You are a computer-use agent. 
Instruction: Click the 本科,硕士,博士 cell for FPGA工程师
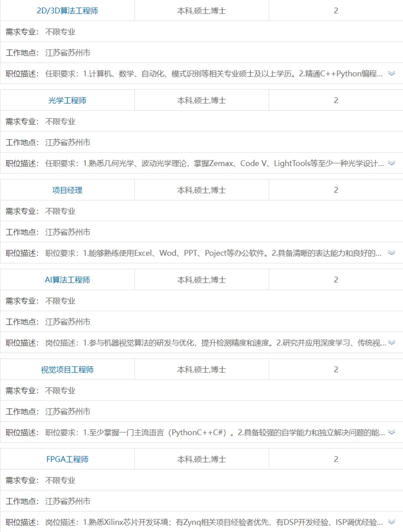(x=201, y=459)
